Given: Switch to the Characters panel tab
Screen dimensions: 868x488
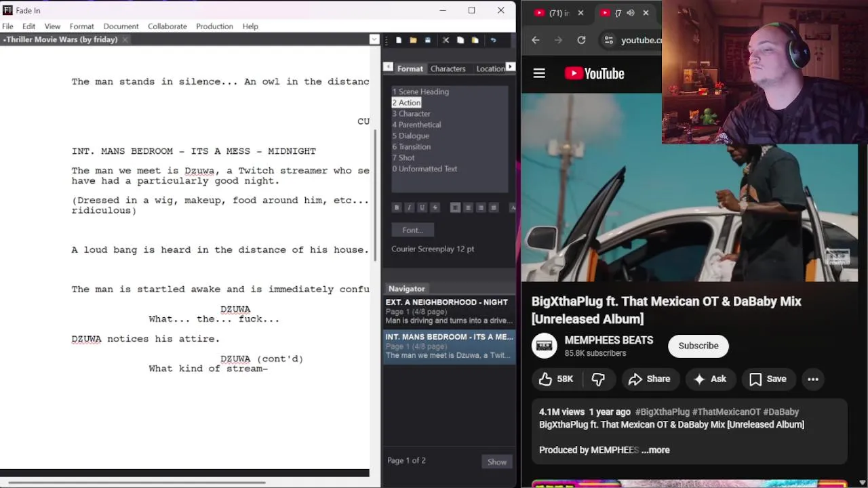Looking at the screenshot, I should click(448, 68).
